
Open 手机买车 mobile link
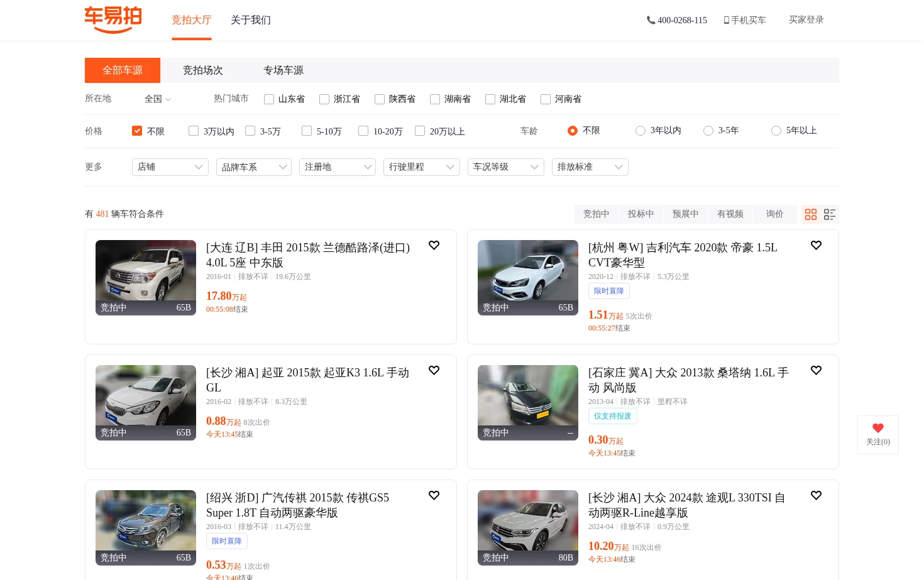click(x=745, y=20)
